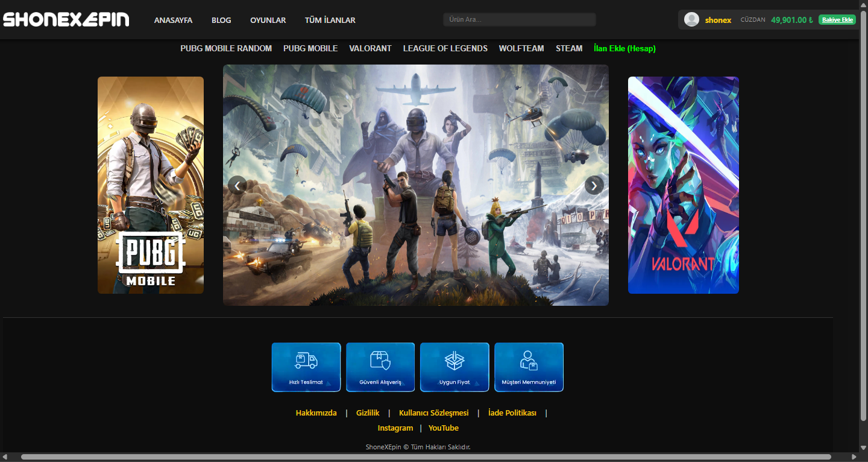Show previous slide with left carousel arrow
This screenshot has width=868, height=462.
tap(237, 185)
